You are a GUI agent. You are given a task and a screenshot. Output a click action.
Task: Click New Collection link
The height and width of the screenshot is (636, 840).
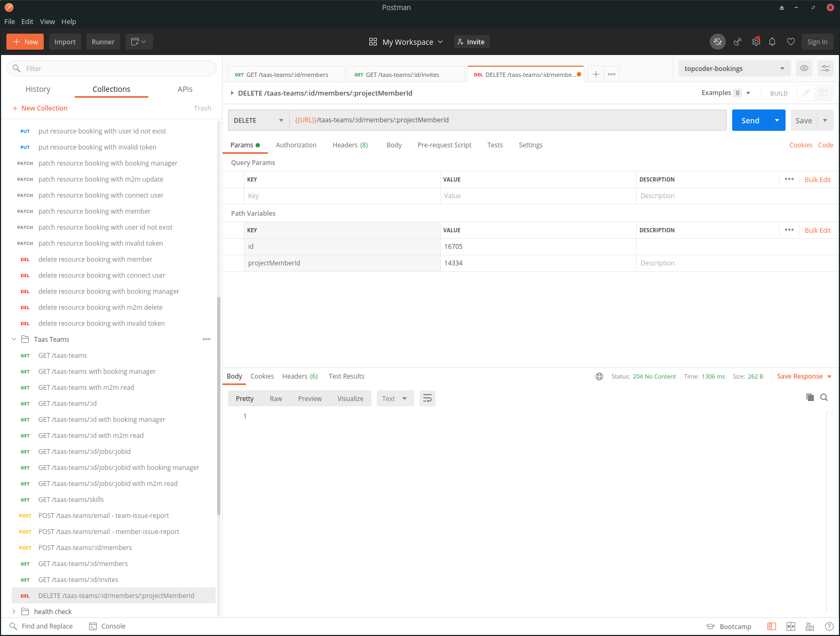[40, 108]
